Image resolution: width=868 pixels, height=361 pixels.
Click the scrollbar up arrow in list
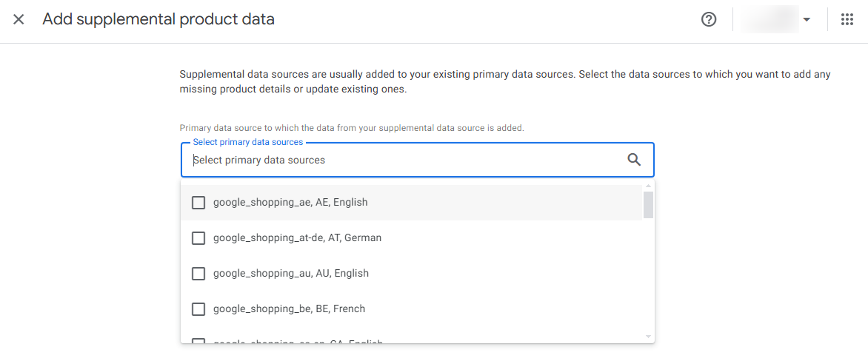(649, 186)
